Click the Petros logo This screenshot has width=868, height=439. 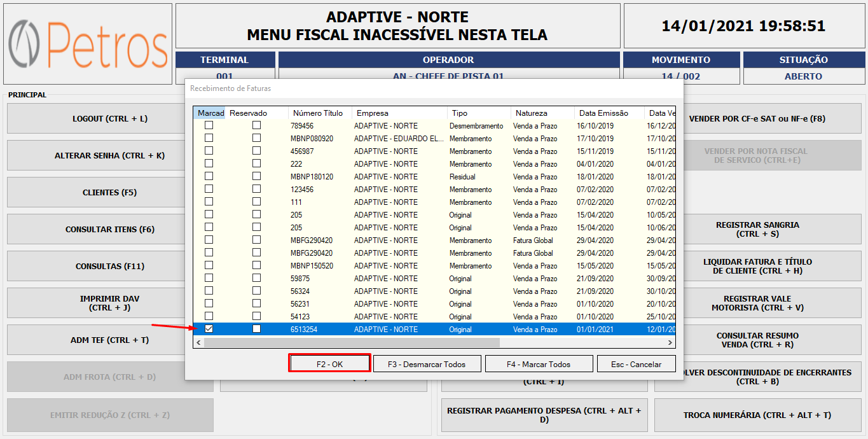(88, 45)
